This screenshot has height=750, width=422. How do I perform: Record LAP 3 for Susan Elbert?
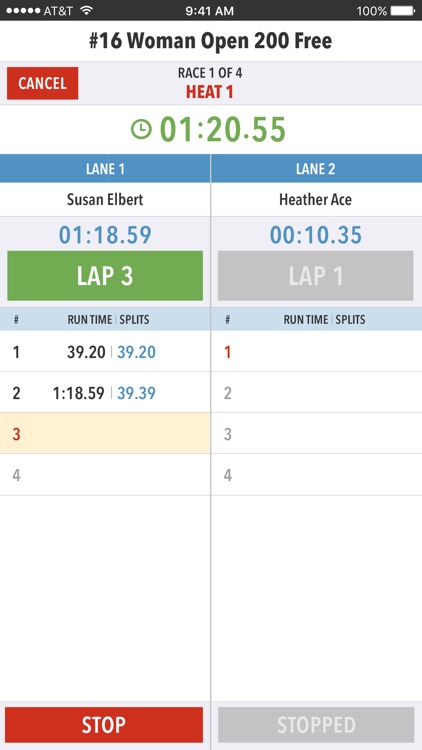[x=105, y=276]
